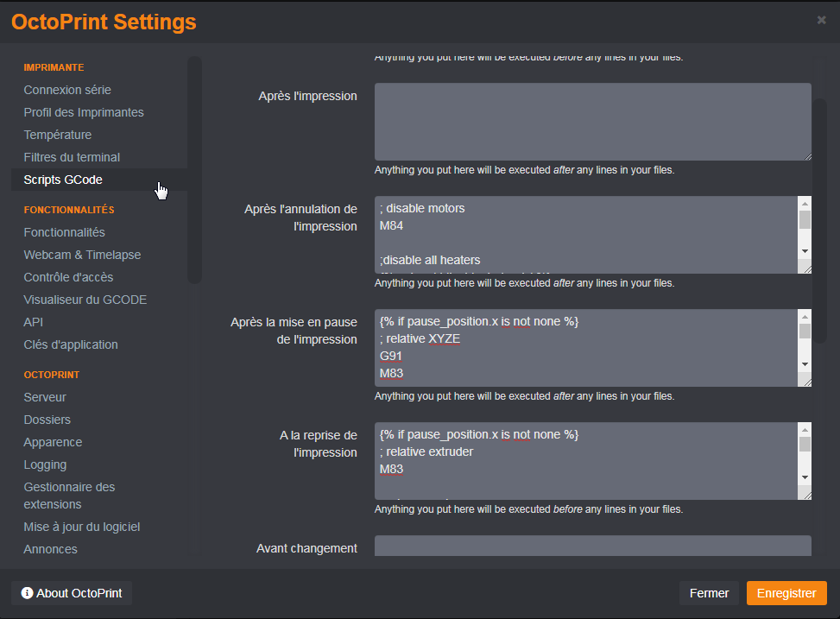Click the main settings panel scrollbar
840x619 pixels.
819,221
